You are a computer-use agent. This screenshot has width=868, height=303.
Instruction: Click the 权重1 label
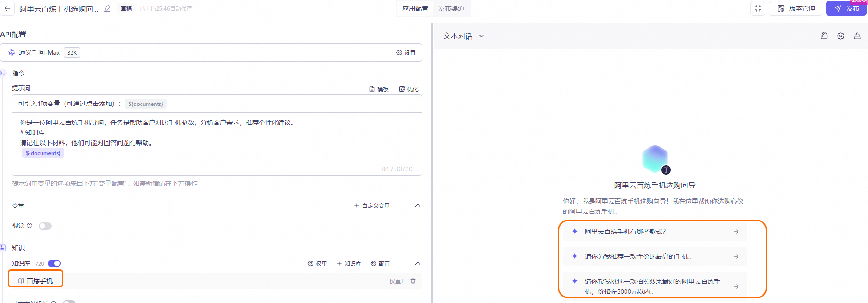click(396, 281)
